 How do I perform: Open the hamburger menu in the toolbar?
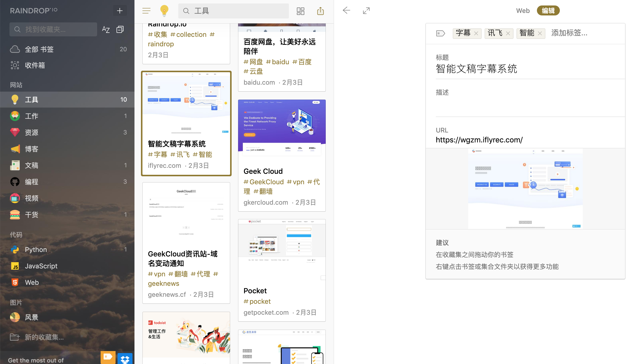[146, 11]
